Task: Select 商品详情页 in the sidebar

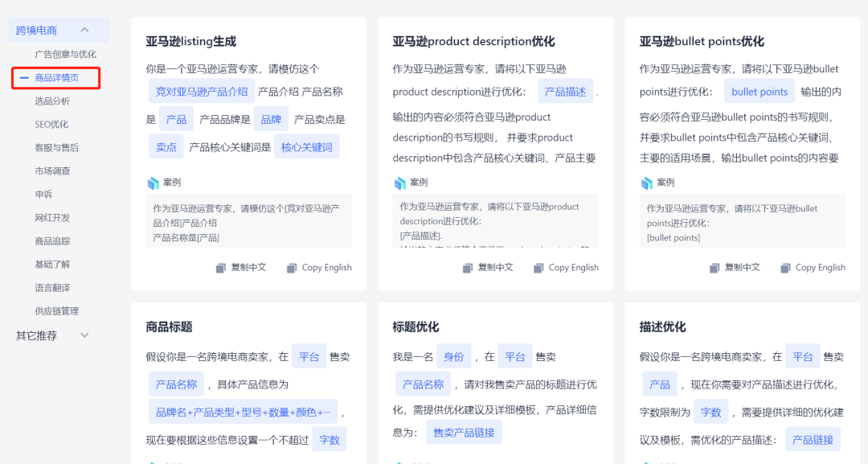Action: tap(56, 78)
